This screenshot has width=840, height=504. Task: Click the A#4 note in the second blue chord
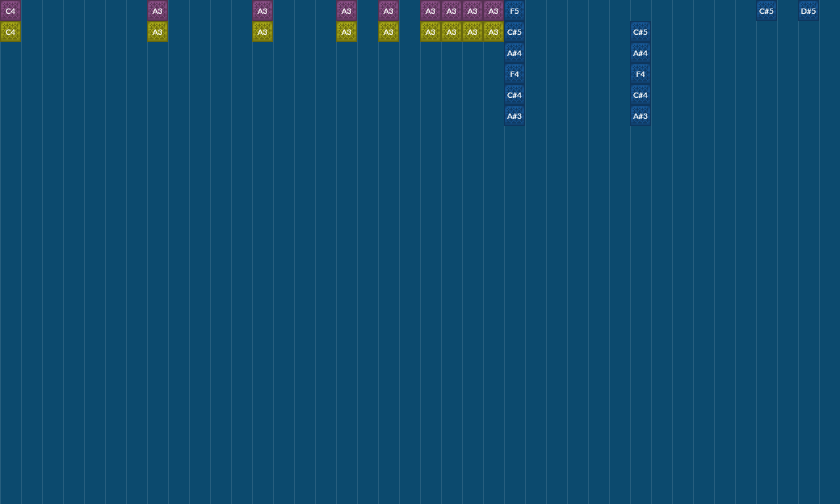coord(640,52)
